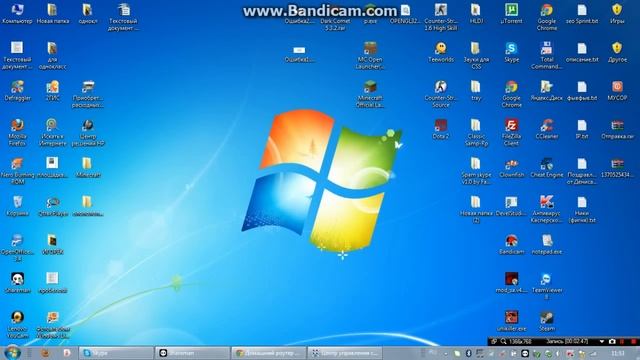Image resolution: width=640 pixels, height=360 pixels.
Task: Select the Teeworlds desktop icon
Action: (x=441, y=52)
